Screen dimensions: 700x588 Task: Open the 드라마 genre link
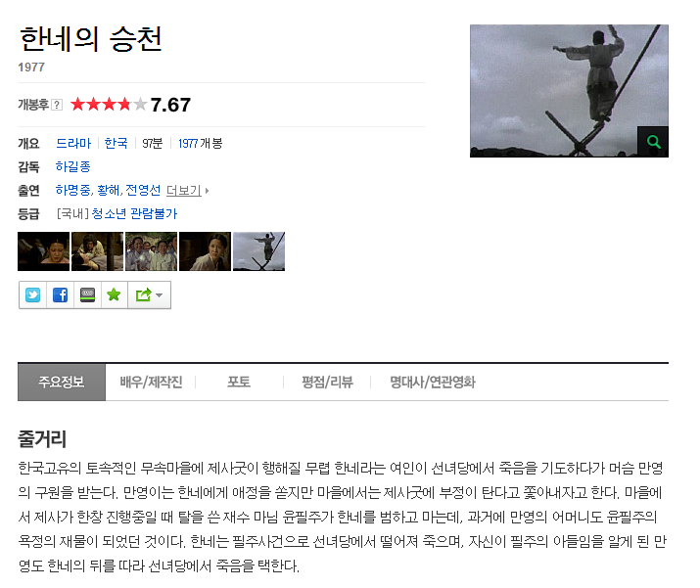pos(73,144)
